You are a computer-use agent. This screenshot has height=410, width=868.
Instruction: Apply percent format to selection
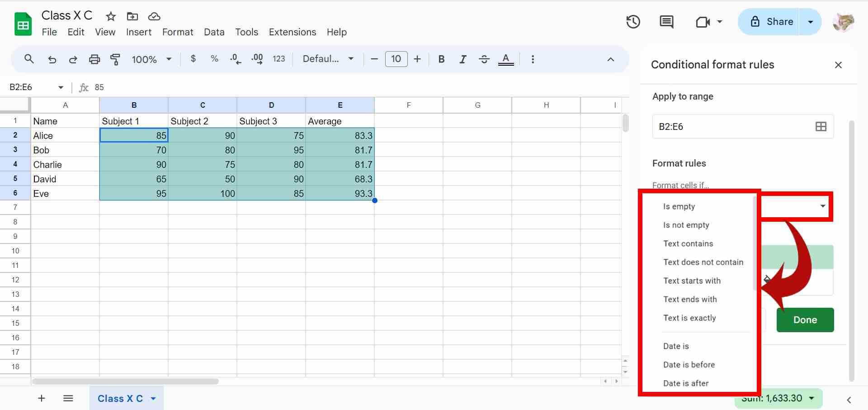214,59
